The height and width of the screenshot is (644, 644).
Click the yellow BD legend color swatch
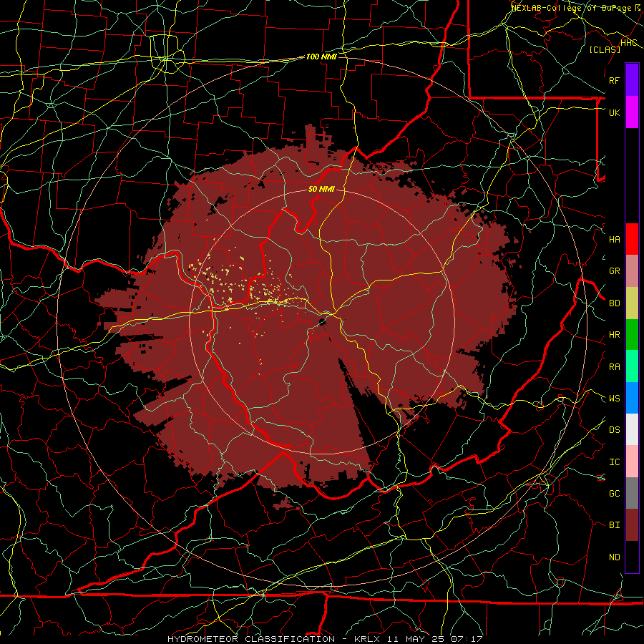pos(632,303)
